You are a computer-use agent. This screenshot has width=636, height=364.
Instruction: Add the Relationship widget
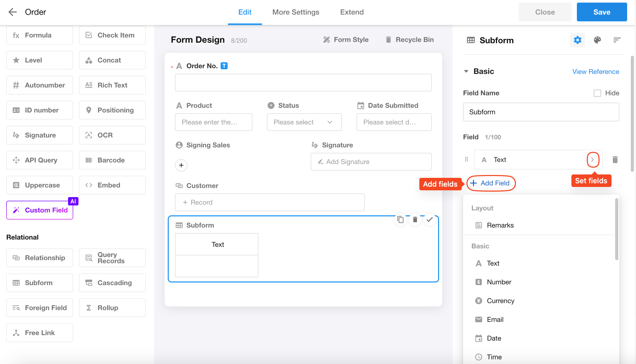(x=40, y=258)
